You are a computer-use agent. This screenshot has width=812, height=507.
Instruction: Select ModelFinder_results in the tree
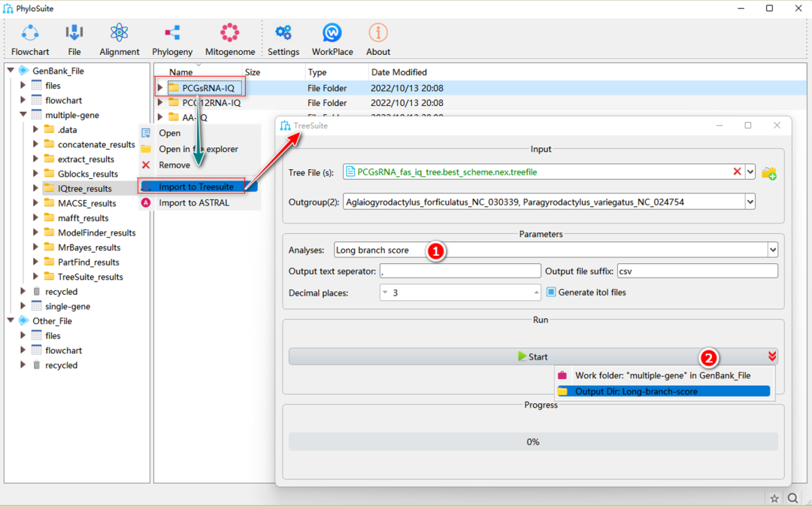pos(97,232)
